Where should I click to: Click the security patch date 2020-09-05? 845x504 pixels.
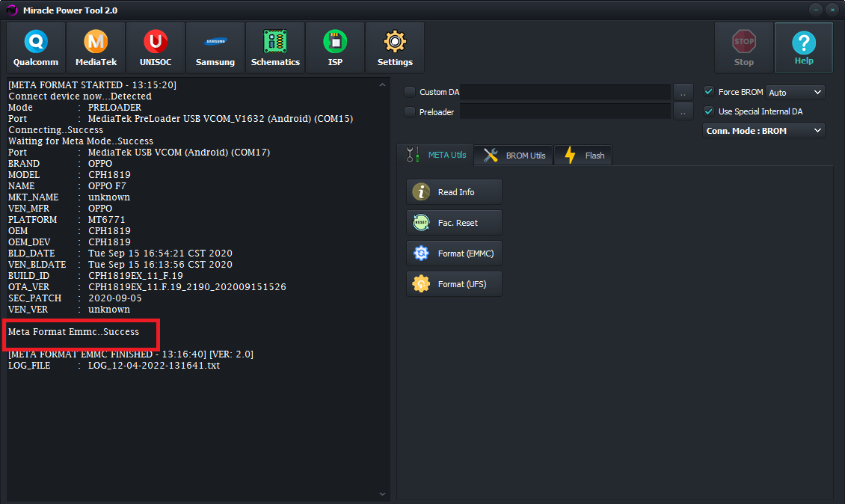(115, 298)
